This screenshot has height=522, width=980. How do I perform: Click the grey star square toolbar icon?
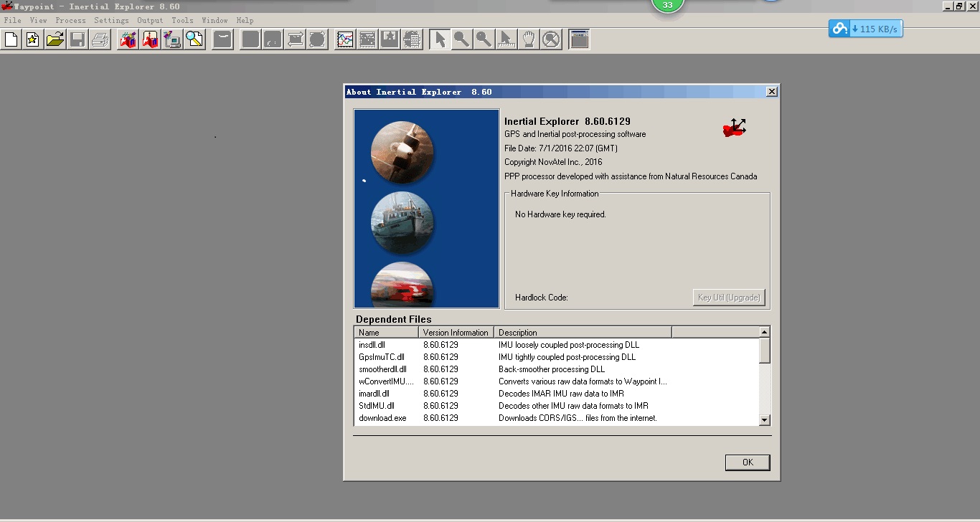pos(390,39)
